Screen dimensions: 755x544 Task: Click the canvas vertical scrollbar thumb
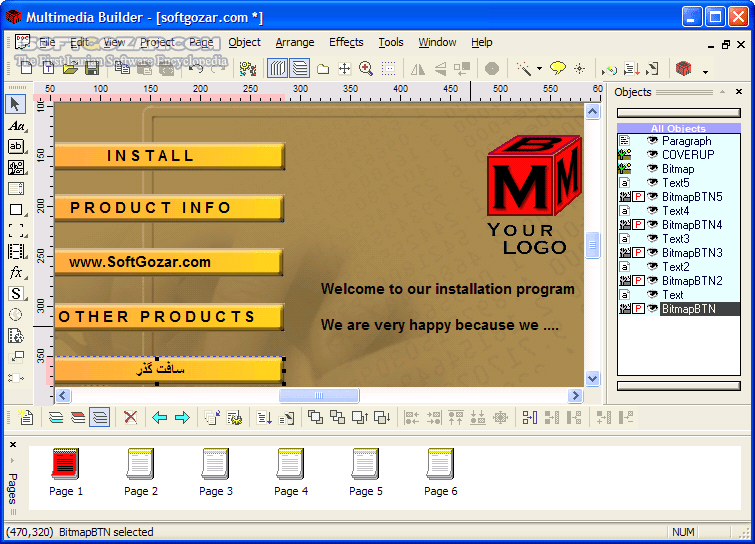tap(592, 245)
